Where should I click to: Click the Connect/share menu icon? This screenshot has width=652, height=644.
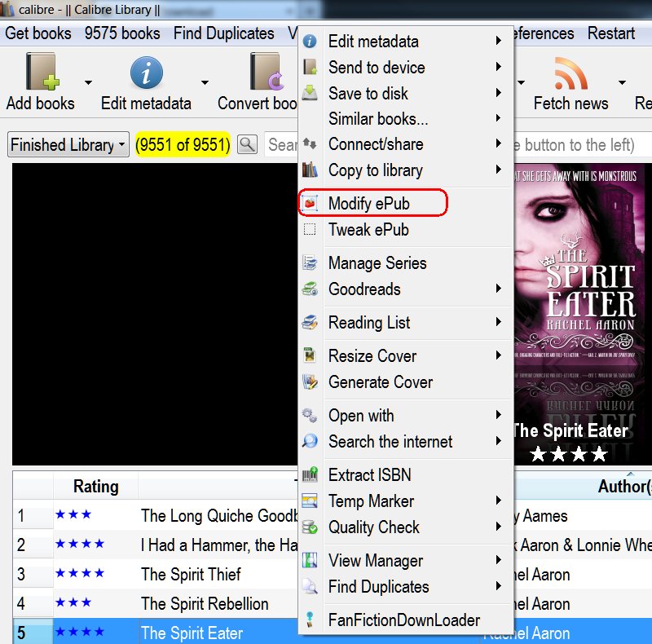click(x=310, y=144)
